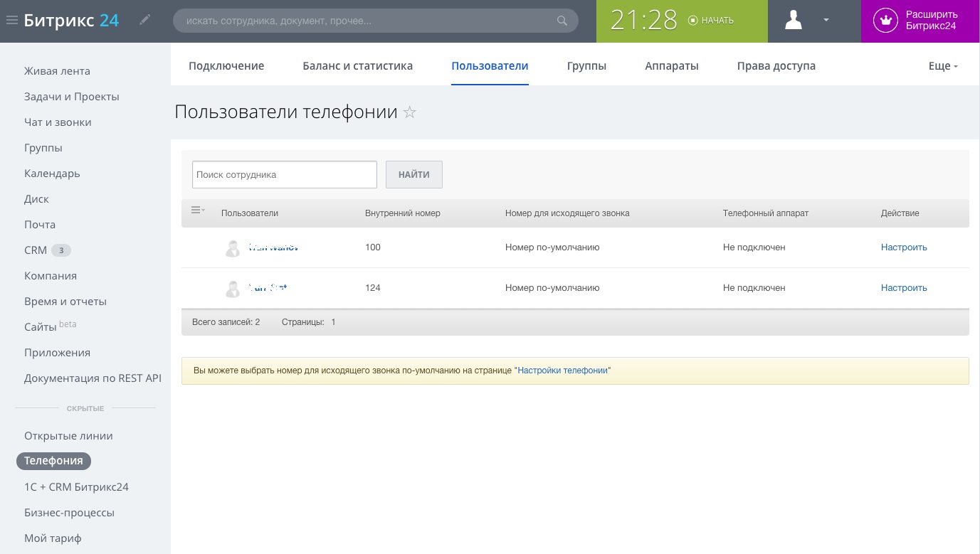This screenshot has width=980, height=554.
Task: Add page to favorites with star icon
Action: tap(409, 112)
